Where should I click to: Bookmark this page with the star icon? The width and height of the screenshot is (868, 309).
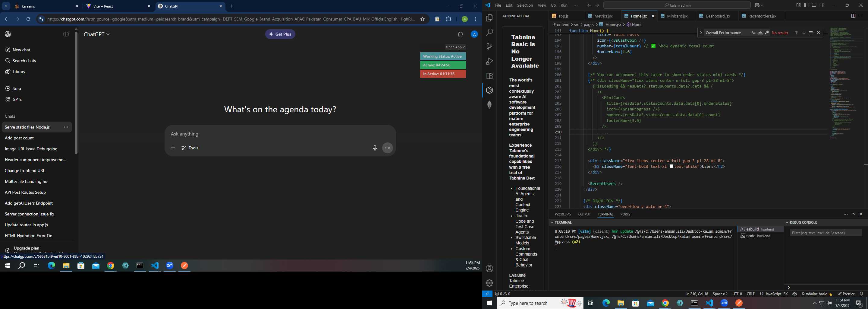[423, 19]
